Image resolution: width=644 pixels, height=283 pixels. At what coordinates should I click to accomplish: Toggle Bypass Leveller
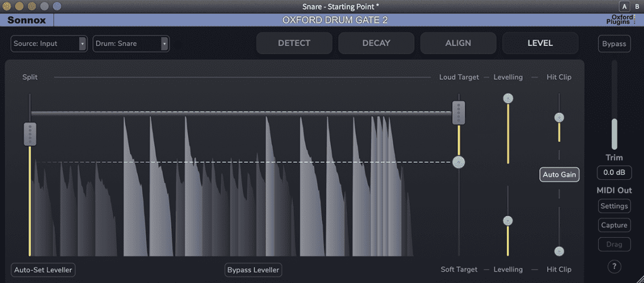[253, 270]
